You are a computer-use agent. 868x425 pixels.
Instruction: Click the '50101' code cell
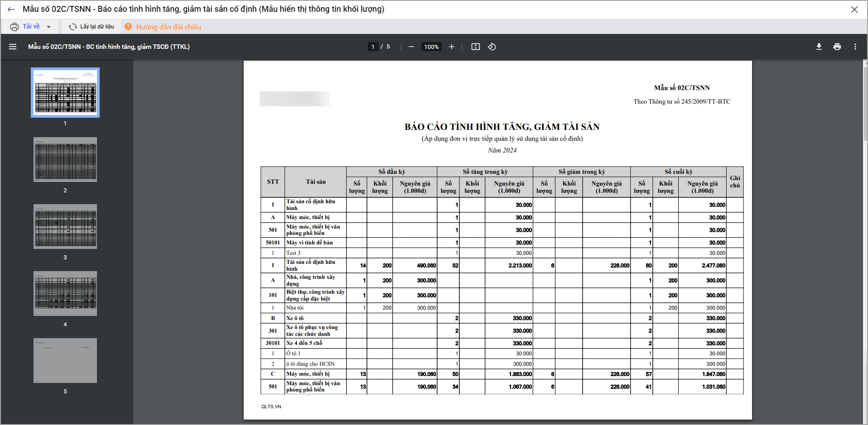point(273,243)
